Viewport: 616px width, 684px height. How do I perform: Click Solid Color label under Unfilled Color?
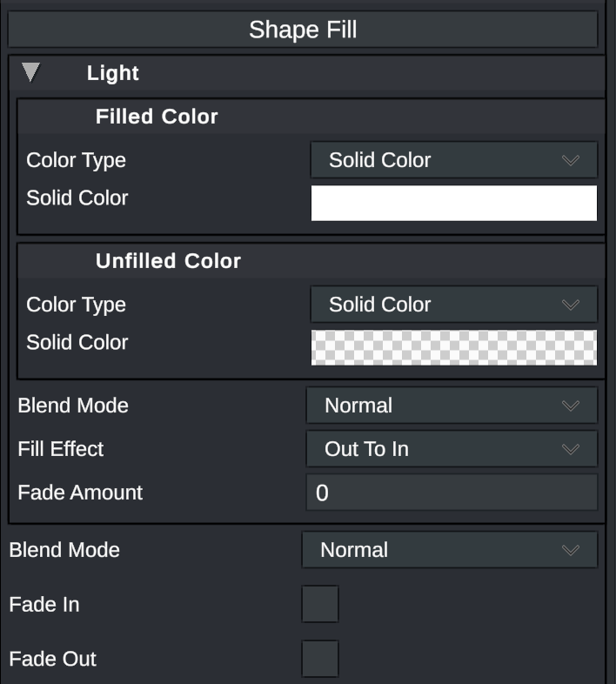pyautogui.click(x=77, y=342)
